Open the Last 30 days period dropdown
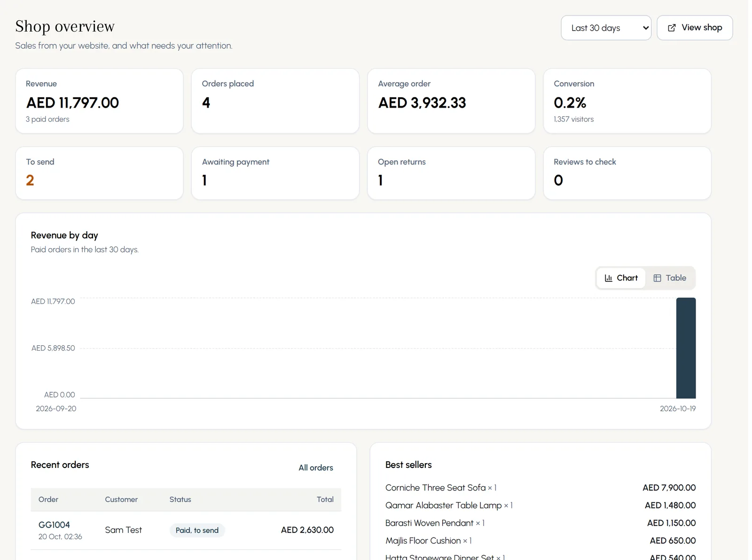752x560 pixels. tap(606, 28)
